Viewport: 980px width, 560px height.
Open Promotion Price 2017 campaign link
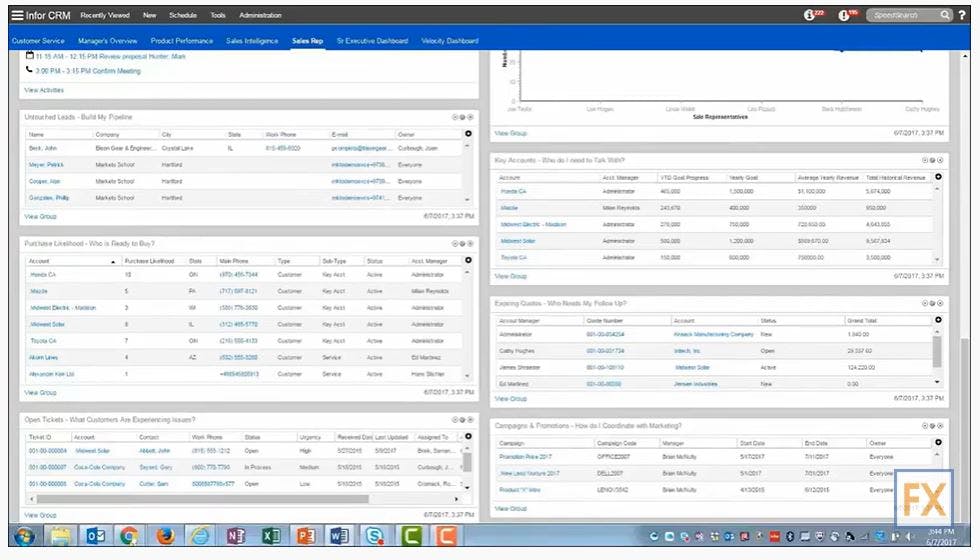tap(526, 457)
